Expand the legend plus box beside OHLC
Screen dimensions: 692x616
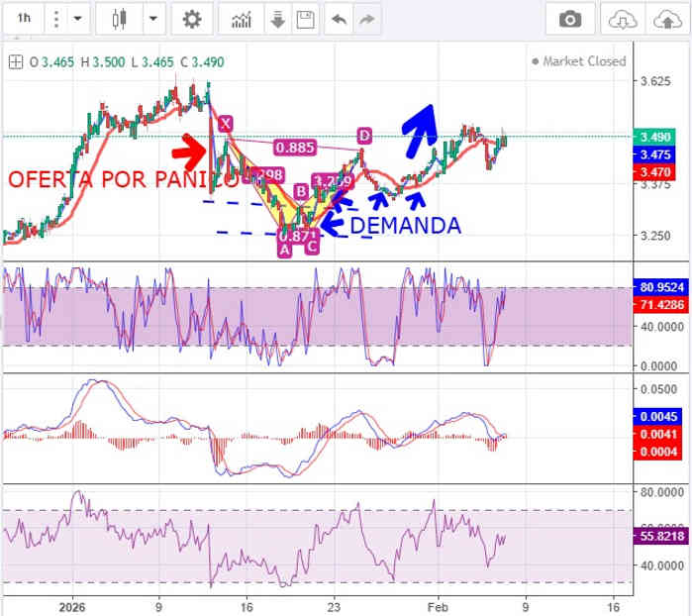coord(15,61)
